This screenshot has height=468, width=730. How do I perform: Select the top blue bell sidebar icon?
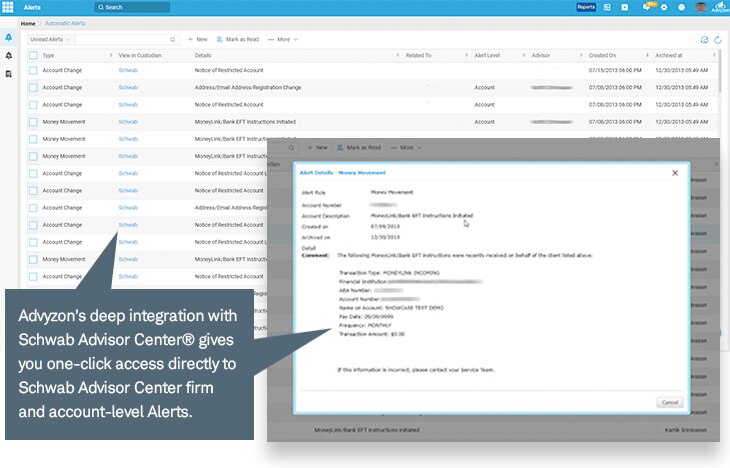coord(8,37)
